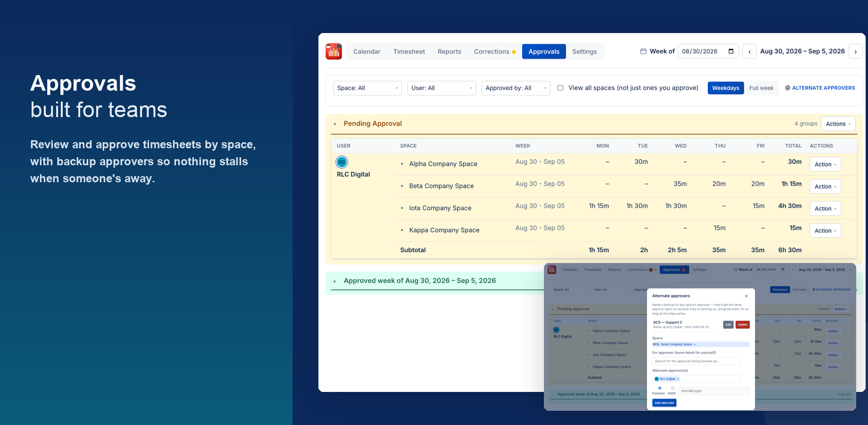Switch to Full week view
This screenshot has height=425, width=868.
click(761, 88)
